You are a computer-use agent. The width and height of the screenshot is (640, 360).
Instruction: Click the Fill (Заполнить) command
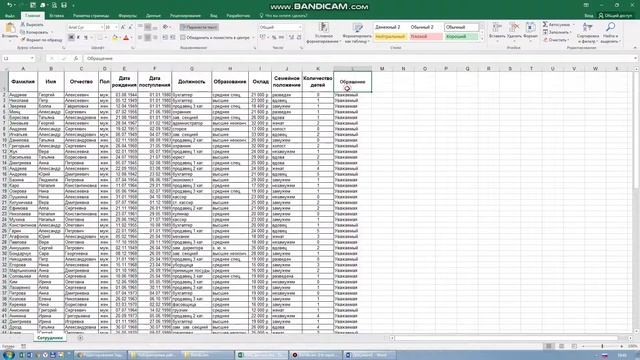click(x=558, y=32)
